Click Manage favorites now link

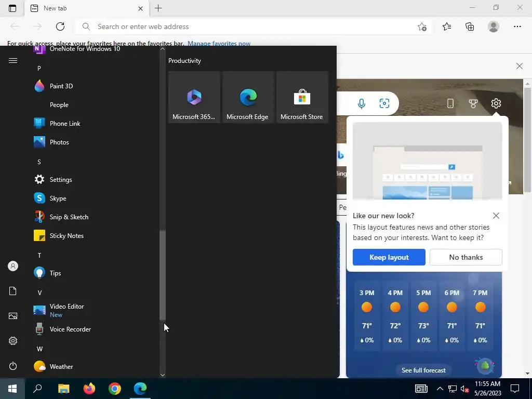coord(219,44)
